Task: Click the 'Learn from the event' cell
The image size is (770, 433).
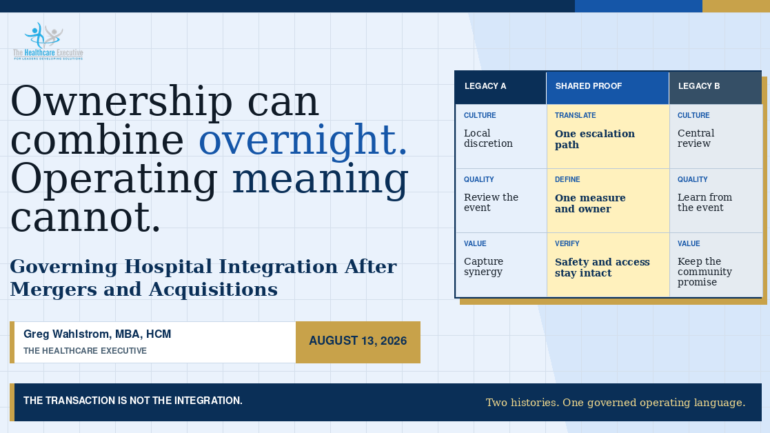Action: coord(715,201)
